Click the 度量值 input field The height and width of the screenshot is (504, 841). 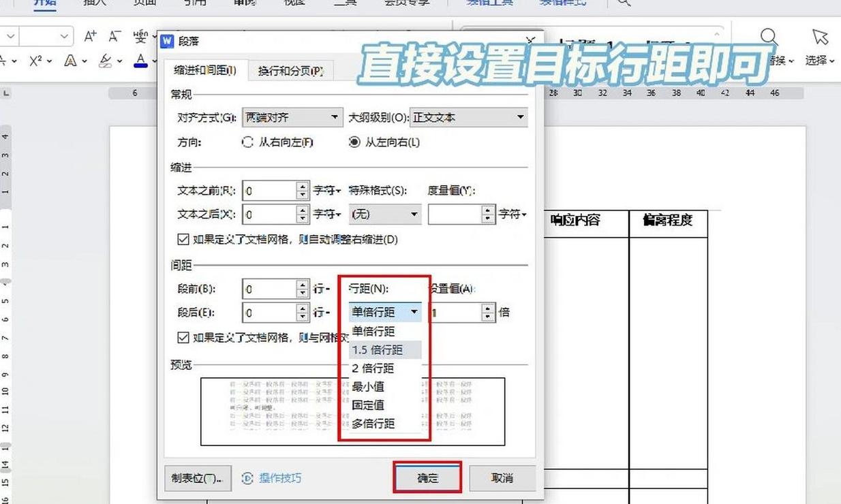pos(454,215)
